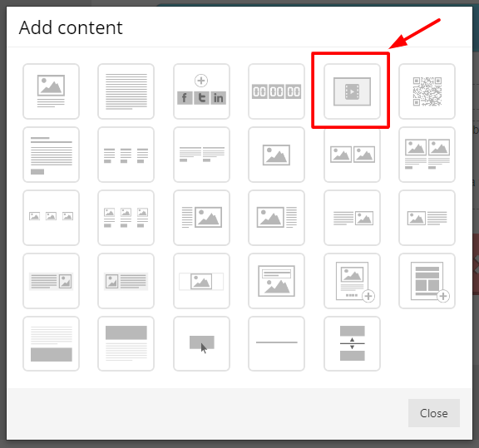Select the two-column text block
The height and width of the screenshot is (448, 479).
(201, 155)
